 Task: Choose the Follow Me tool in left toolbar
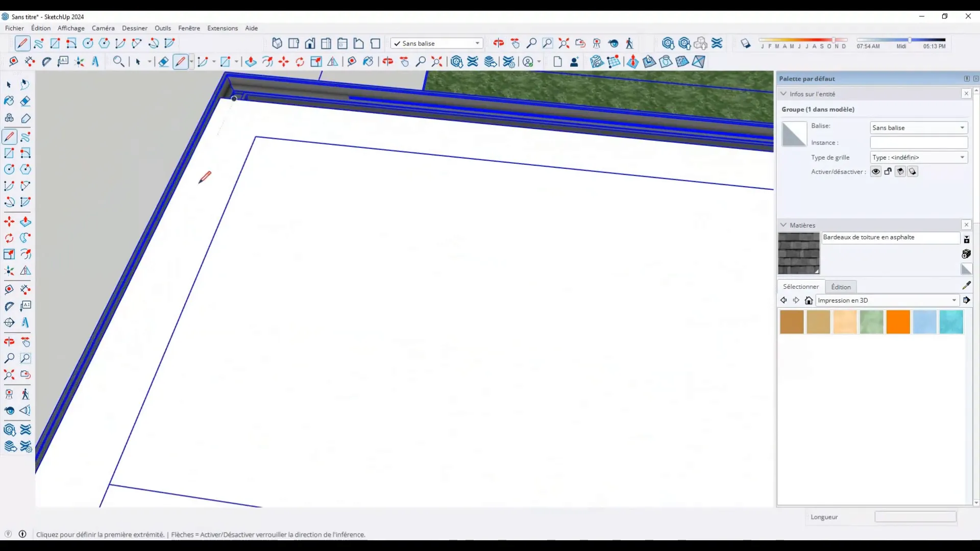[26, 238]
